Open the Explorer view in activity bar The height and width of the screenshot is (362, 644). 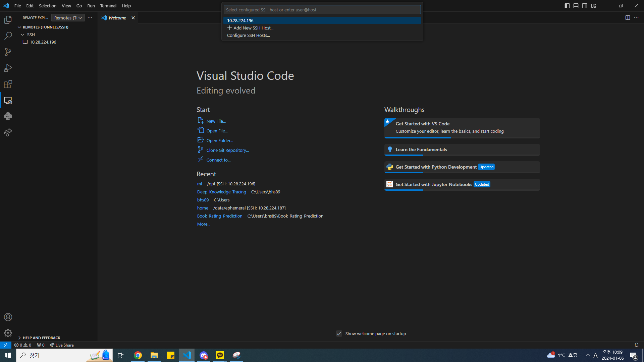8,20
